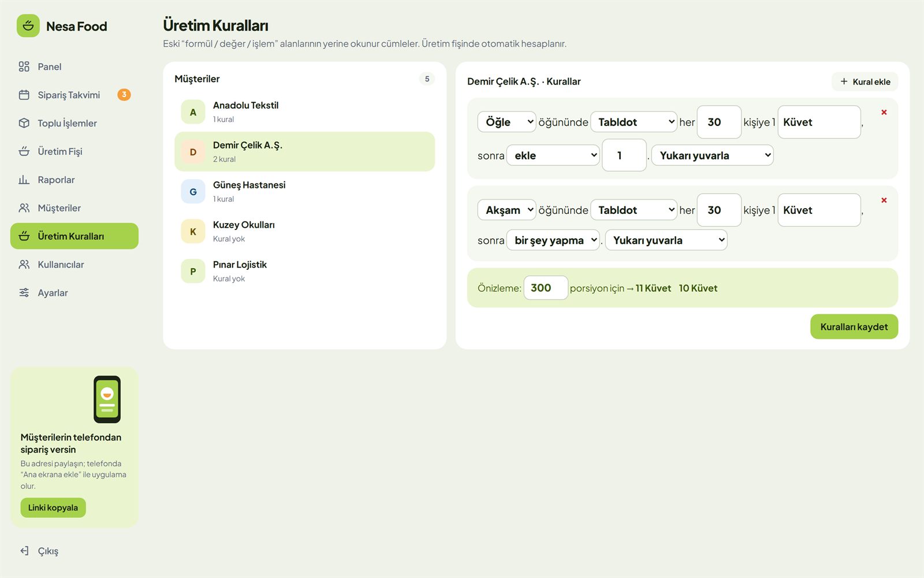924x578 pixels.
Task: Click the orange 3 badge on Sipariş Takvimi
Action: point(124,95)
